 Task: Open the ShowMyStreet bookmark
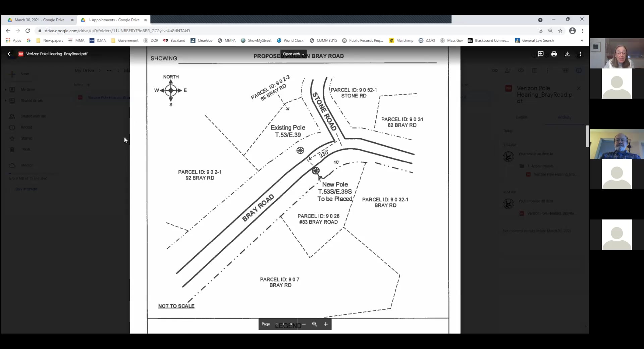point(256,40)
